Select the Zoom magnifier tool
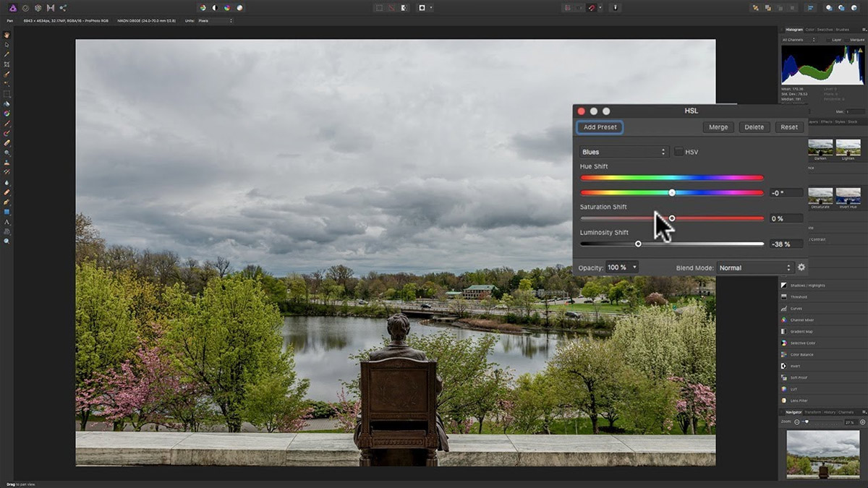The width and height of the screenshot is (868, 488). [7, 241]
